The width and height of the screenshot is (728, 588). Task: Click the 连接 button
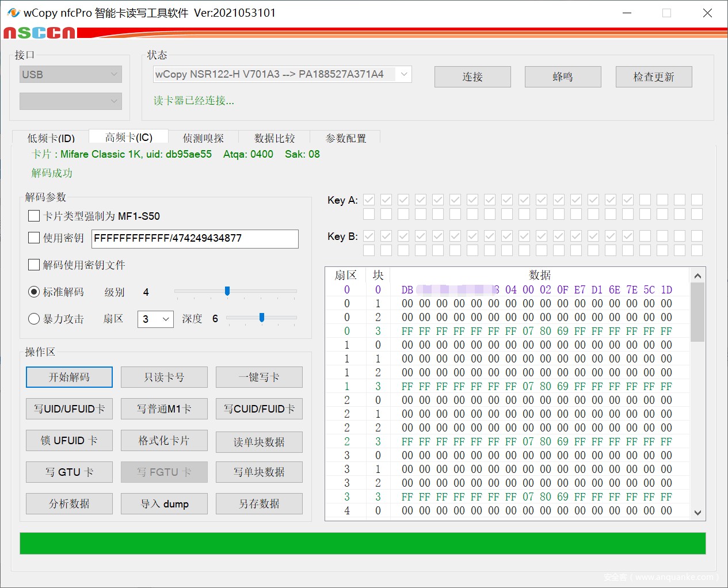pyautogui.click(x=472, y=77)
